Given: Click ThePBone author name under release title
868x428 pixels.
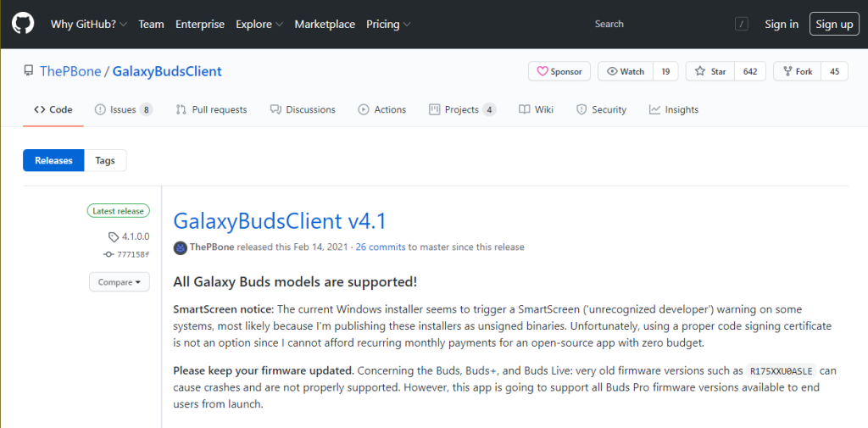Looking at the screenshot, I should 212,247.
